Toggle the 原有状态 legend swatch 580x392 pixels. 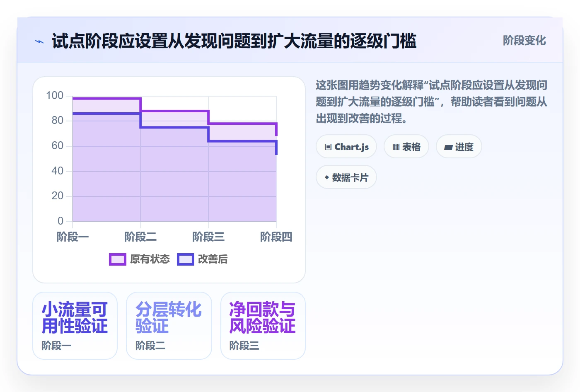[x=118, y=259]
